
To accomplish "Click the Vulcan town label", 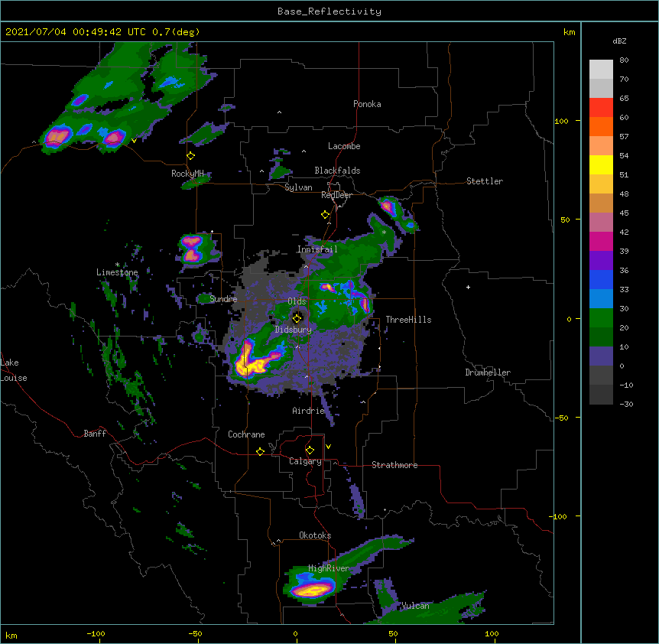I will click(x=416, y=606).
